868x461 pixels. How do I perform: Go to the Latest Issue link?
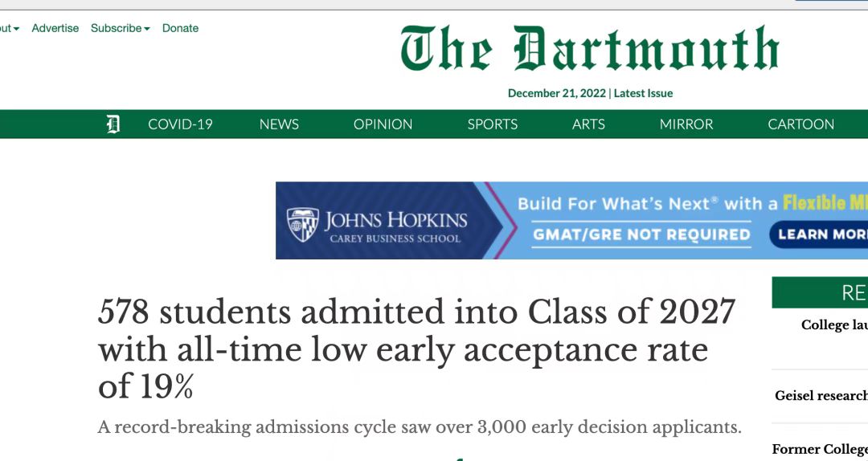pos(643,93)
